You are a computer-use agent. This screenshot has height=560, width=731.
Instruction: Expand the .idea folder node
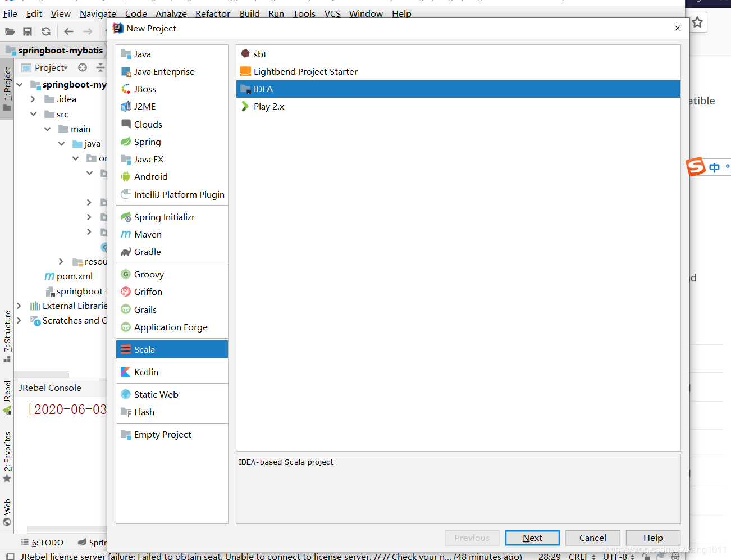[33, 99]
